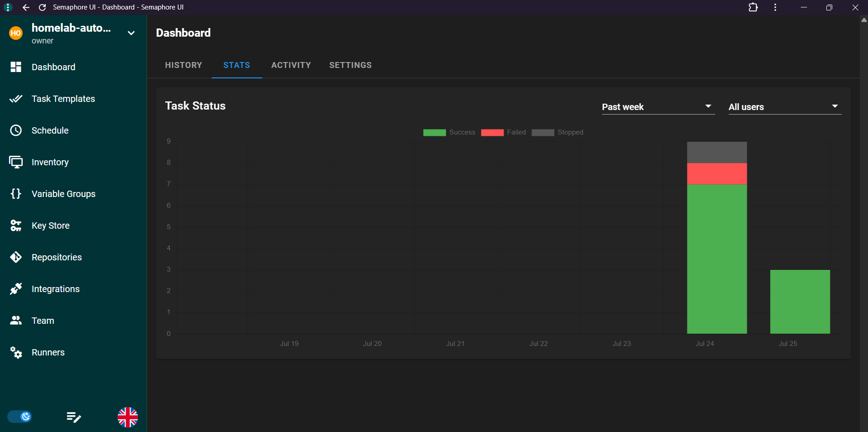The height and width of the screenshot is (432, 868).
Task: Open Variable Groups page
Action: pyautogui.click(x=63, y=194)
